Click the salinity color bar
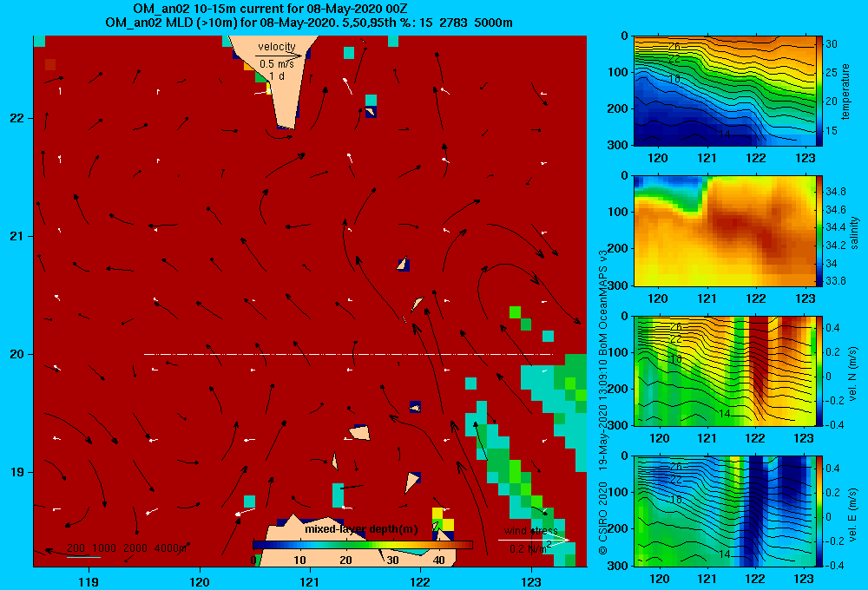 click(819, 231)
